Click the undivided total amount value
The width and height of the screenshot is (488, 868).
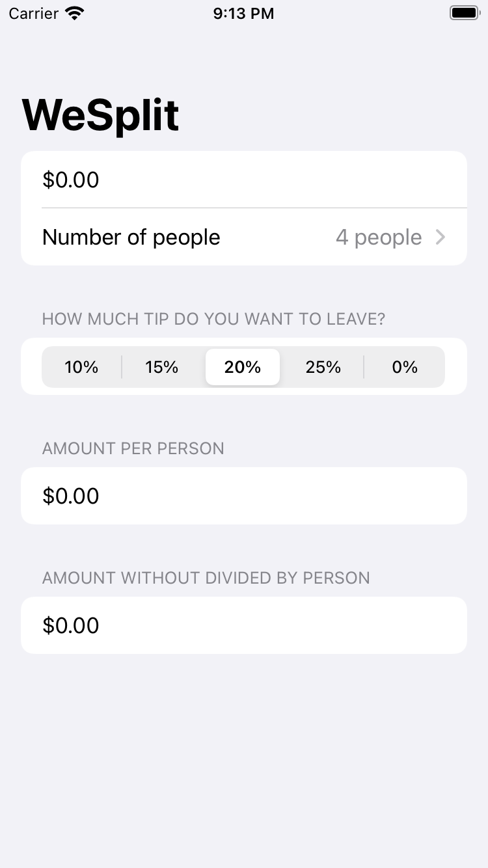coord(71,625)
